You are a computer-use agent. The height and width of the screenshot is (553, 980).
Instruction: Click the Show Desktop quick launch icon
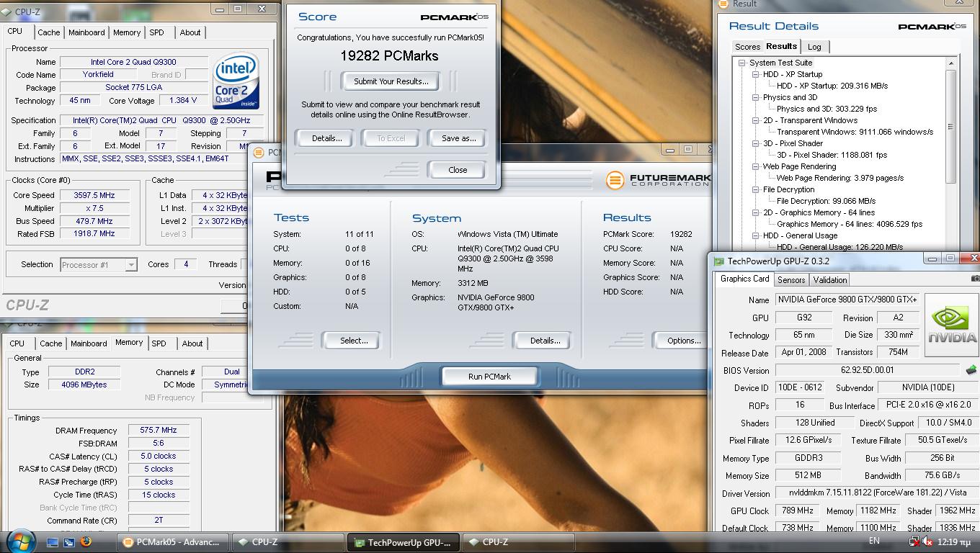(53, 542)
